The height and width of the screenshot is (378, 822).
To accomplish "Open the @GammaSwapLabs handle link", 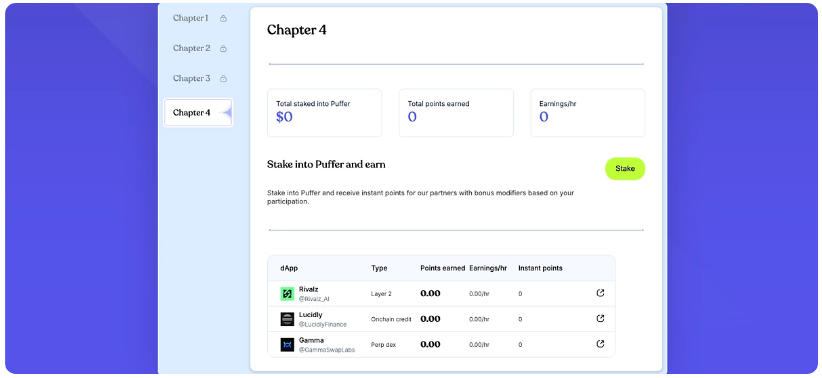I will 327,350.
